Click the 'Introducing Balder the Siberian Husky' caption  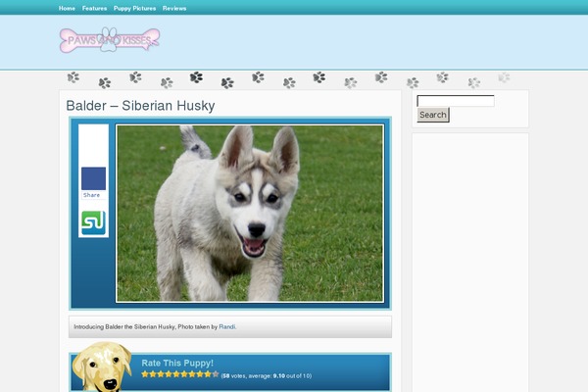(x=155, y=326)
